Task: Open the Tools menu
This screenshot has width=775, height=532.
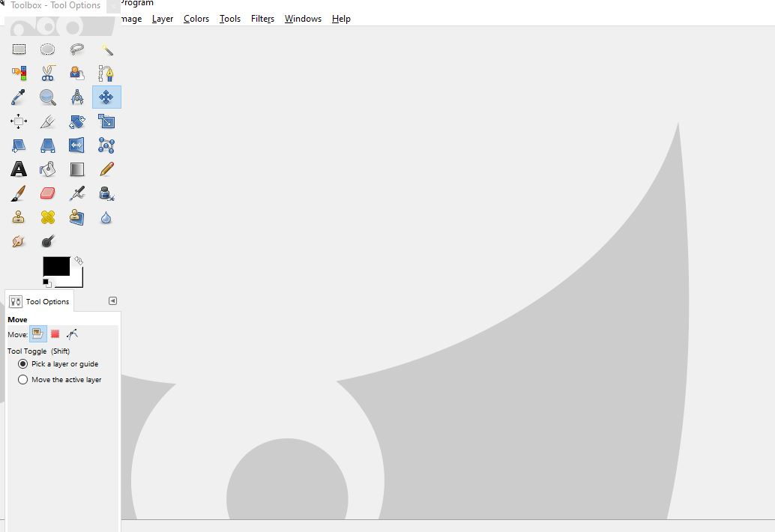Action: tap(230, 19)
